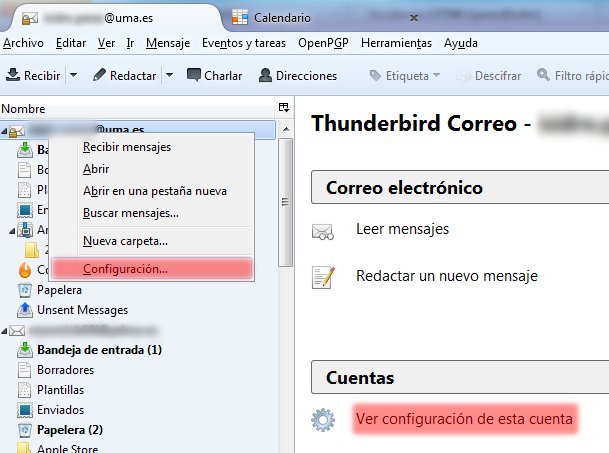Select Plantillas in second account
Screen dimensions: 609x453
(60, 390)
